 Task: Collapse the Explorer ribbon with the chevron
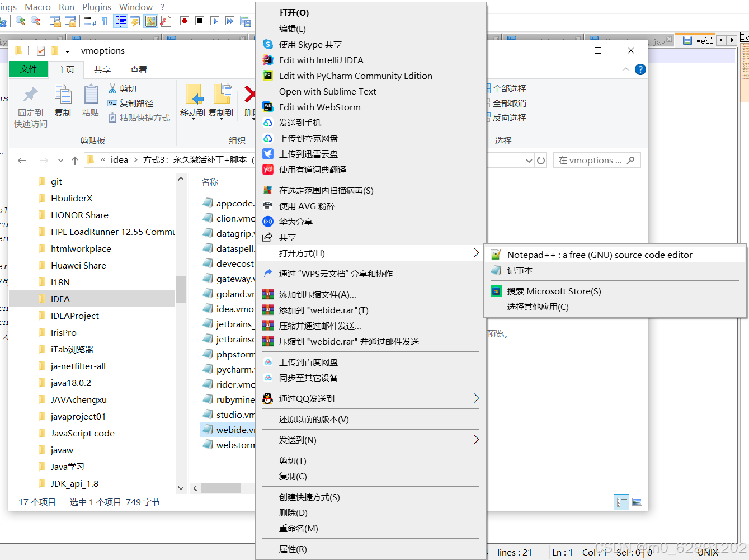(625, 69)
